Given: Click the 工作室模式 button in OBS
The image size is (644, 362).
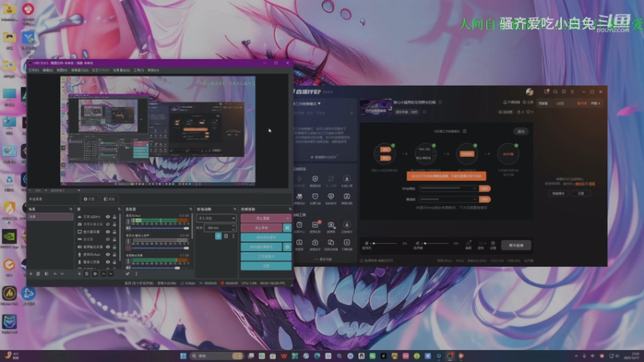Looking at the screenshot, I should (x=266, y=257).
